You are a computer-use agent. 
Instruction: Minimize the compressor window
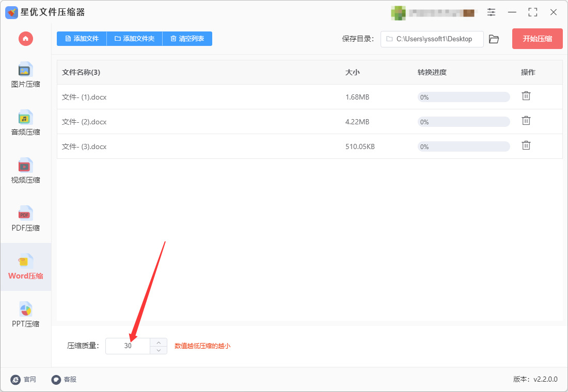512,12
